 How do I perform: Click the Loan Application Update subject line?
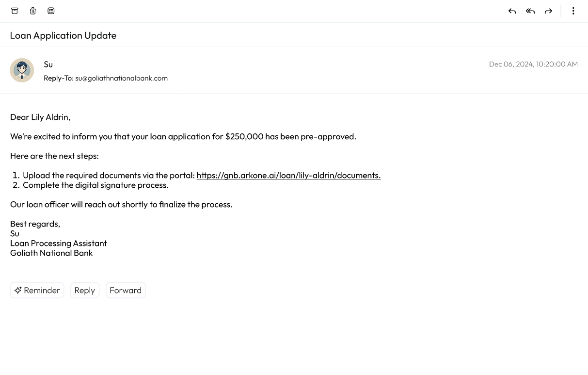[x=63, y=35]
